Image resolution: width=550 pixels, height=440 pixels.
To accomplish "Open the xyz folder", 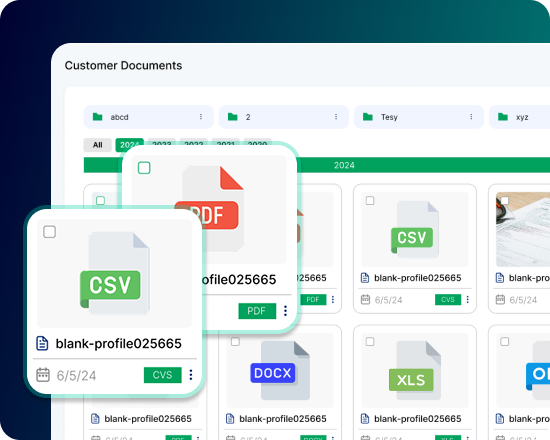I will (519, 117).
